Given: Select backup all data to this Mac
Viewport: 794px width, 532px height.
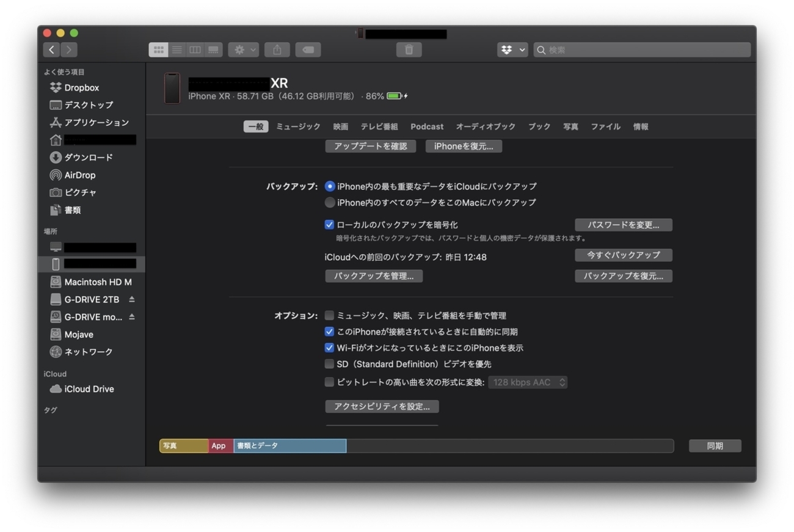Looking at the screenshot, I should [x=330, y=202].
